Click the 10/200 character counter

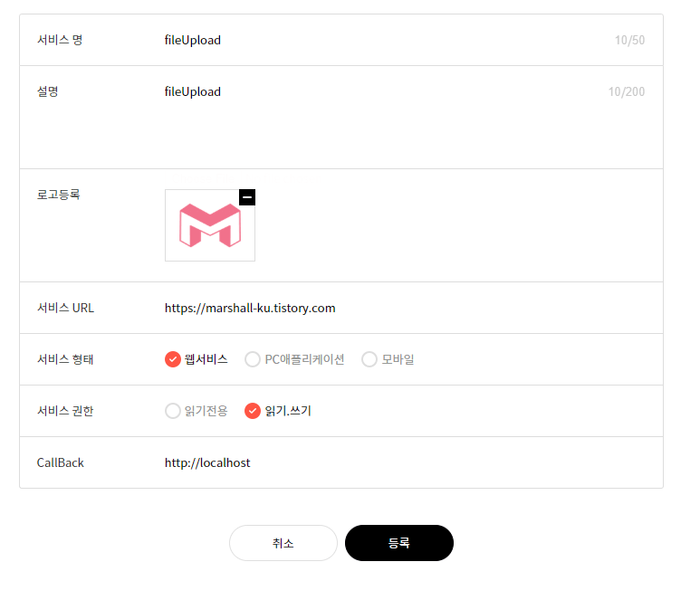627,91
